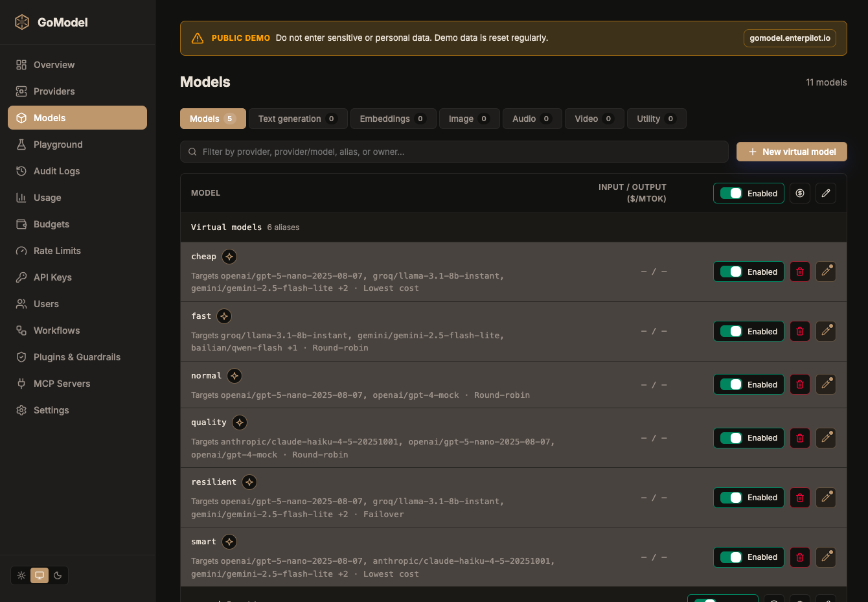868x602 pixels.
Task: Edit the normal virtual model
Action: click(x=826, y=385)
